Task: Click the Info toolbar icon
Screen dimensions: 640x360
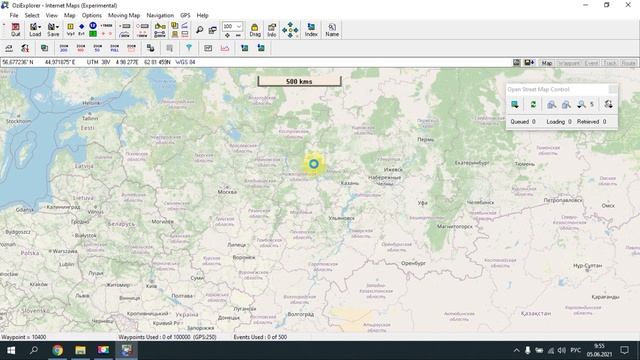Action: pos(272,30)
